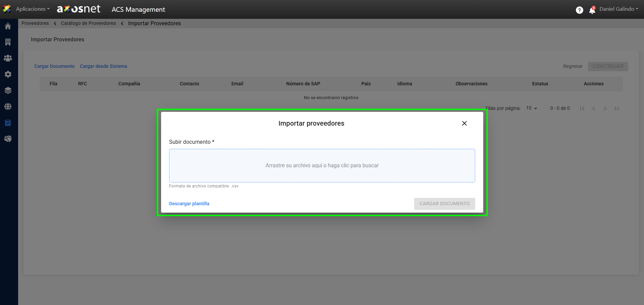644x305 pixels.
Task: Open the settings gear sidebar icon
Action: 8,74
